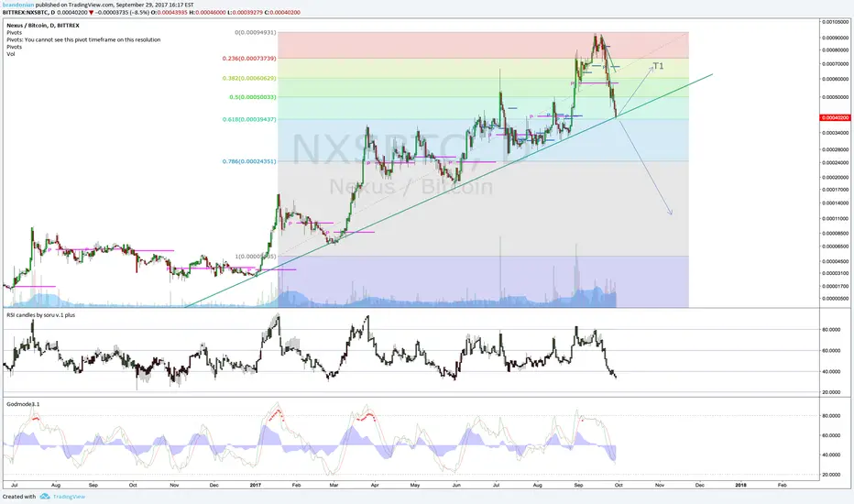This screenshot has height=504, width=854.
Task: Click 0.00070000 on the price axis
Action: point(836,64)
